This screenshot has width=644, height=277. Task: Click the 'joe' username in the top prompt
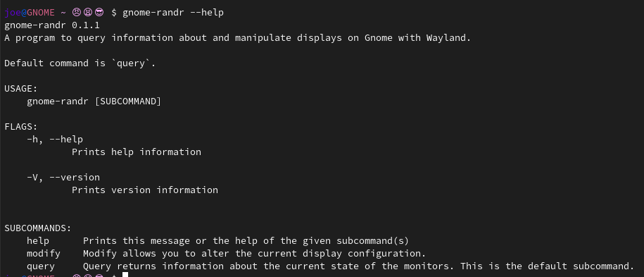(13, 13)
